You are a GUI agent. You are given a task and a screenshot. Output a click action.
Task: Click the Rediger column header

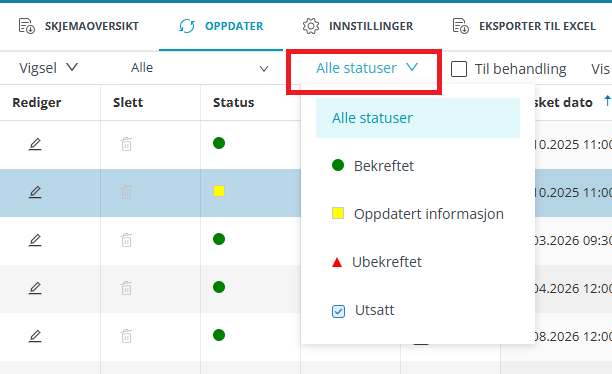[x=37, y=103]
